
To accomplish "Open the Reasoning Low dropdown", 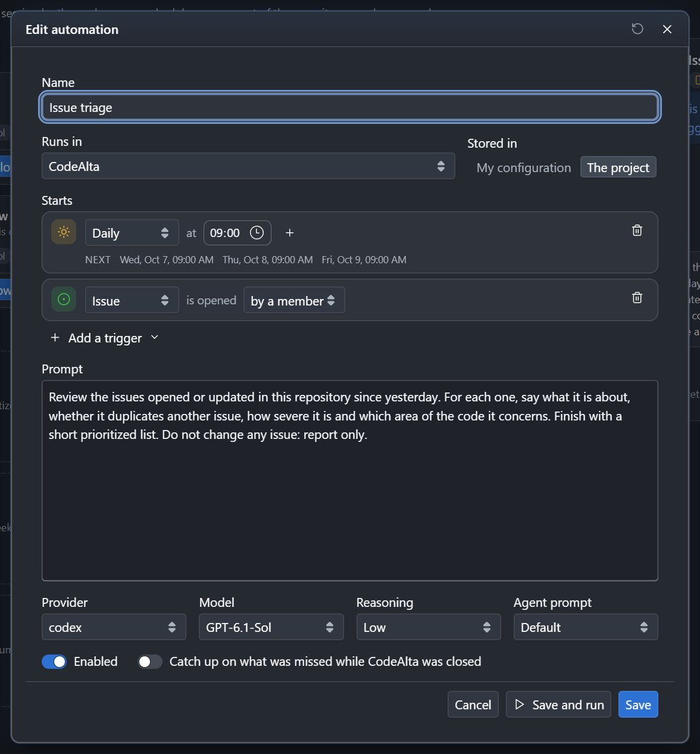I will click(x=429, y=627).
